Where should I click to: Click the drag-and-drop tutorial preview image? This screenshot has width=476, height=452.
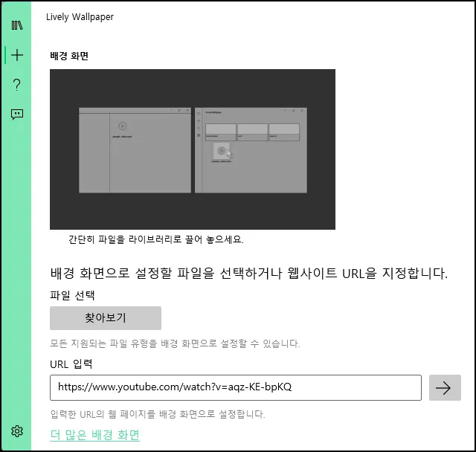tap(193, 149)
